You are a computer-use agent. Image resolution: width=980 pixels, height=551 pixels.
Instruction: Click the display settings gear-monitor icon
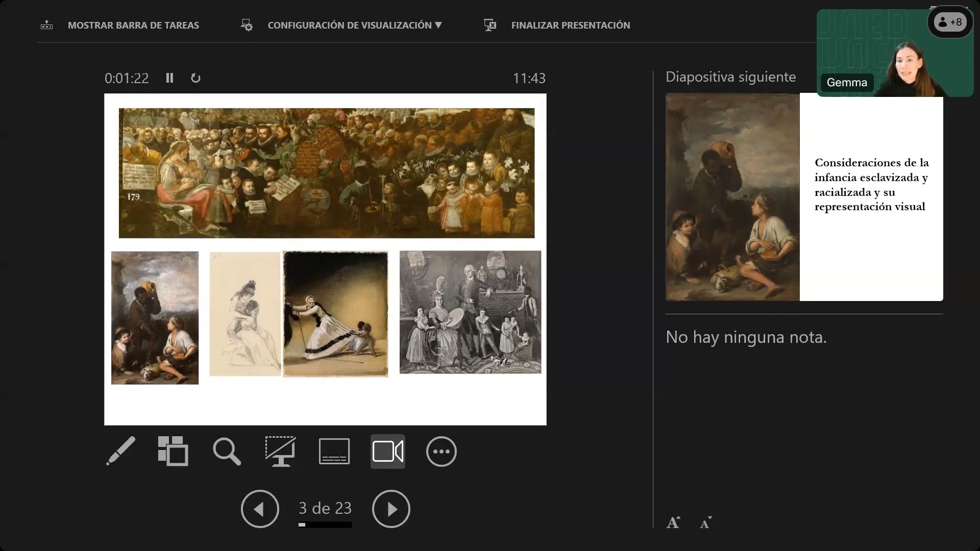(247, 25)
